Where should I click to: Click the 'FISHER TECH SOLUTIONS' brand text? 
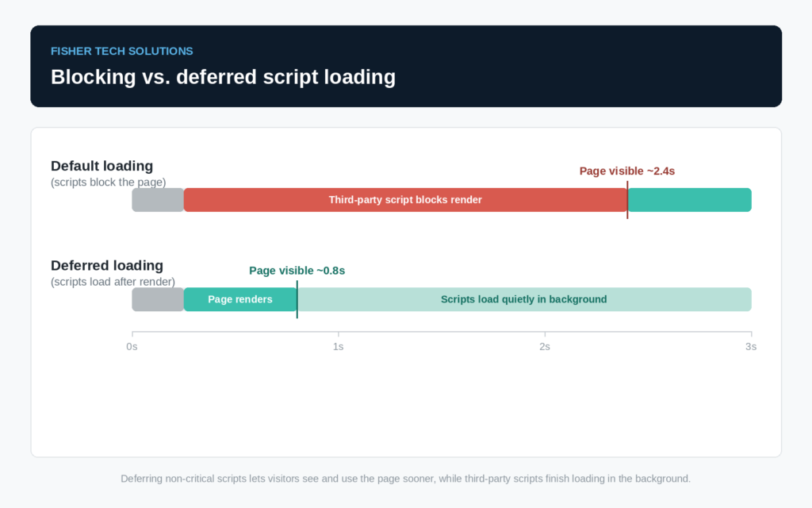121,52
